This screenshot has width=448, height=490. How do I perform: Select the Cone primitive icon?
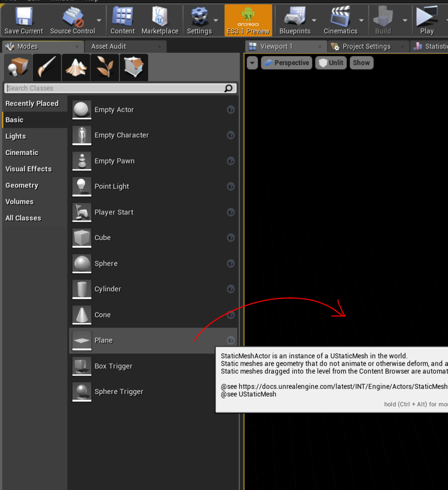click(x=82, y=315)
